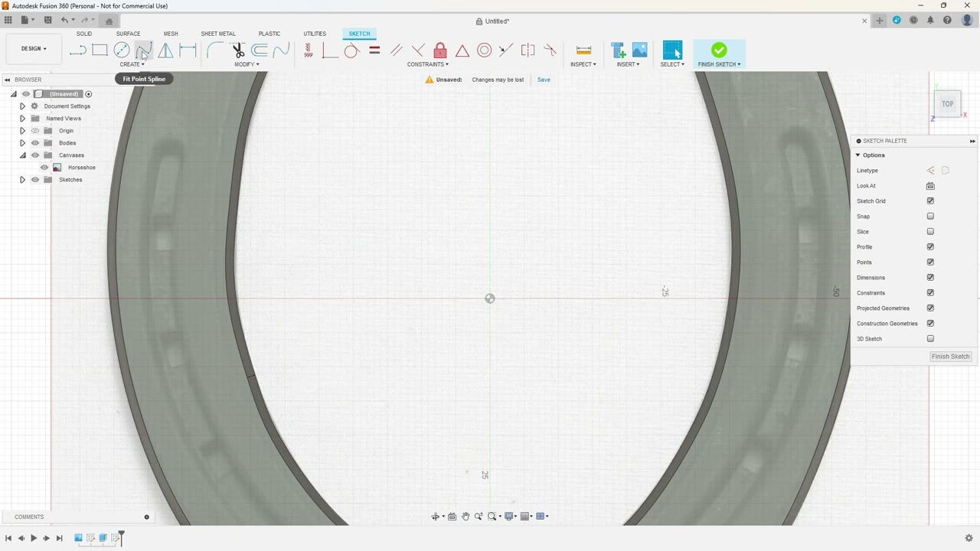The height and width of the screenshot is (551, 980).
Task: Select the Fillet modify tool
Action: tap(215, 51)
